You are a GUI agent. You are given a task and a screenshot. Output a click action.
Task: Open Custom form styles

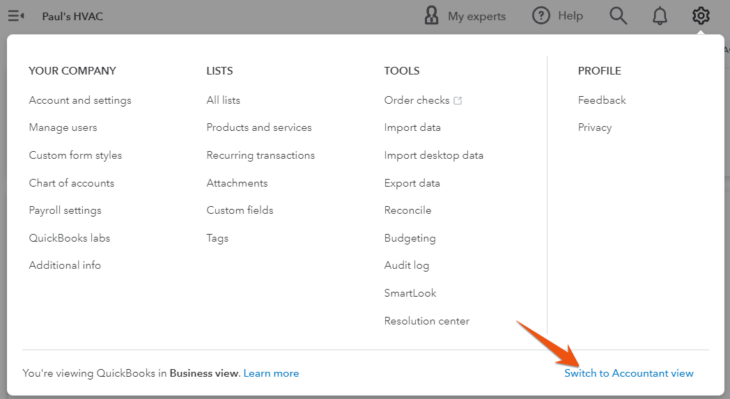(x=75, y=156)
